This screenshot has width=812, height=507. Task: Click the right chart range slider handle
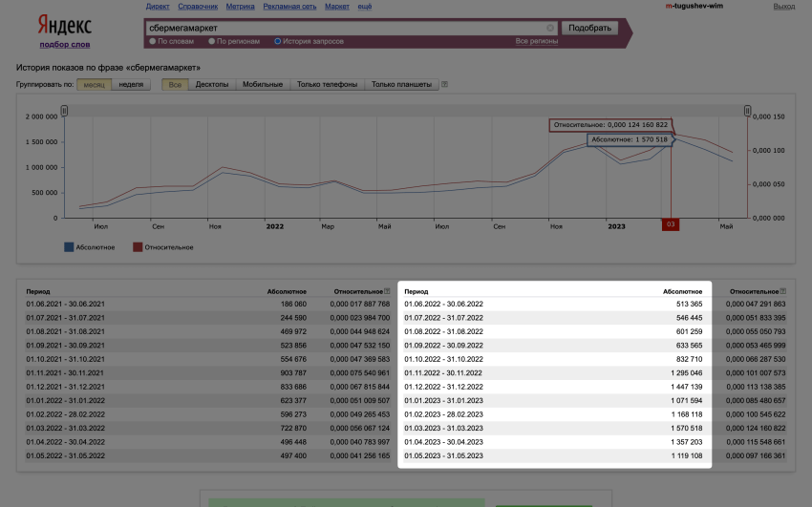pos(747,110)
